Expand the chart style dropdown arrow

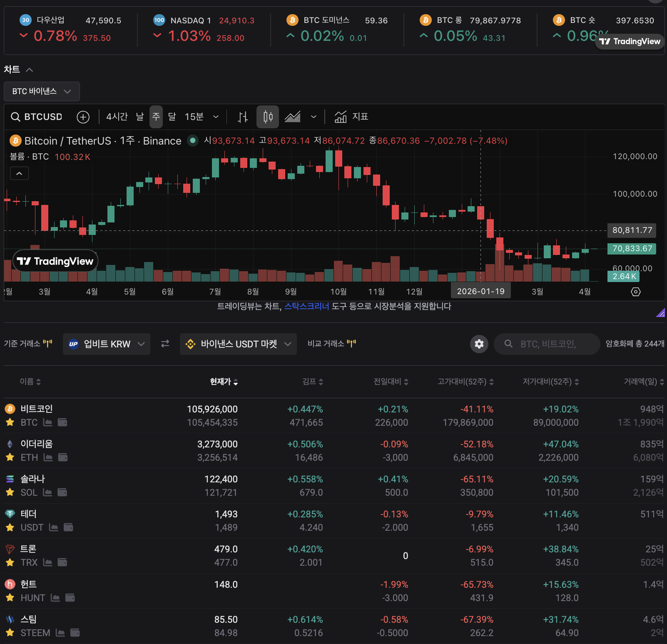[314, 117]
